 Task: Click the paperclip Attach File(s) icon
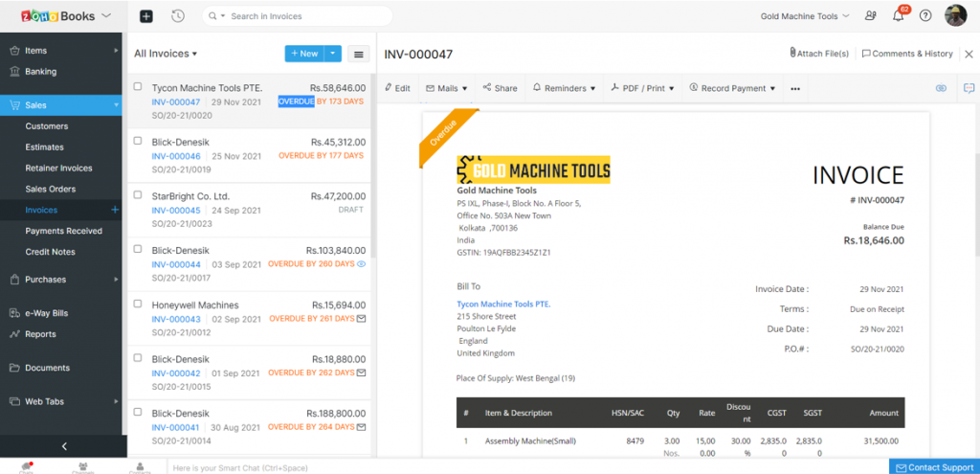[x=792, y=54]
